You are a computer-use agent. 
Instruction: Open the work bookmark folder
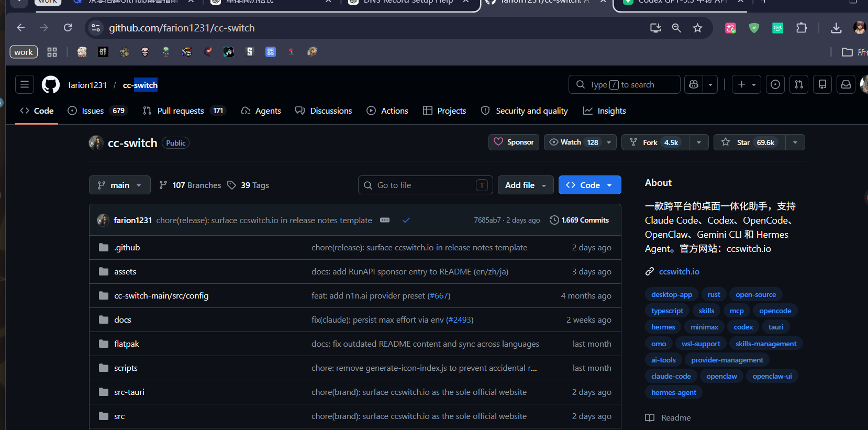click(24, 52)
